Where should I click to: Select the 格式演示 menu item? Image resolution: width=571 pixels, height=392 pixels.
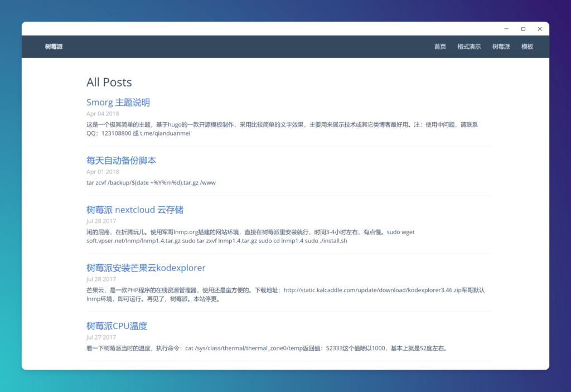pos(469,47)
